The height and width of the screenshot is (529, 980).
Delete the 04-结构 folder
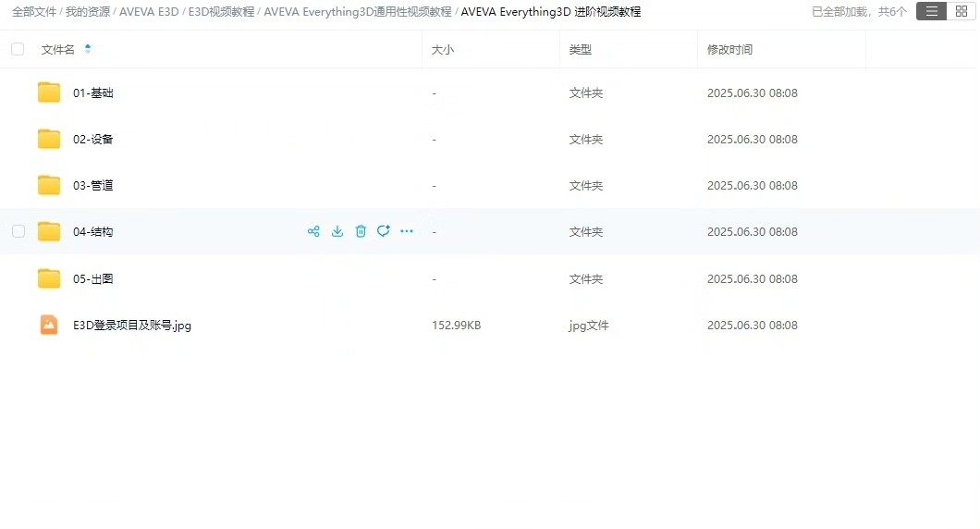click(x=361, y=231)
